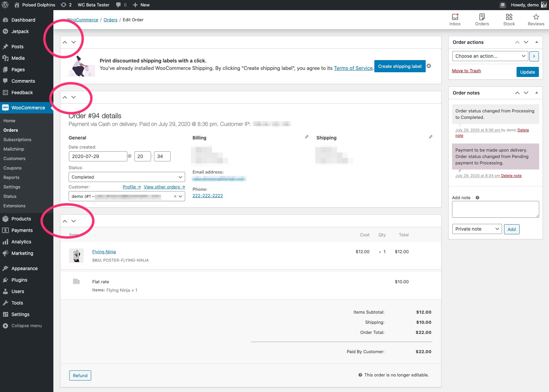Open Orders from the top activity bar
The width and height of the screenshot is (549, 392).
(x=481, y=19)
